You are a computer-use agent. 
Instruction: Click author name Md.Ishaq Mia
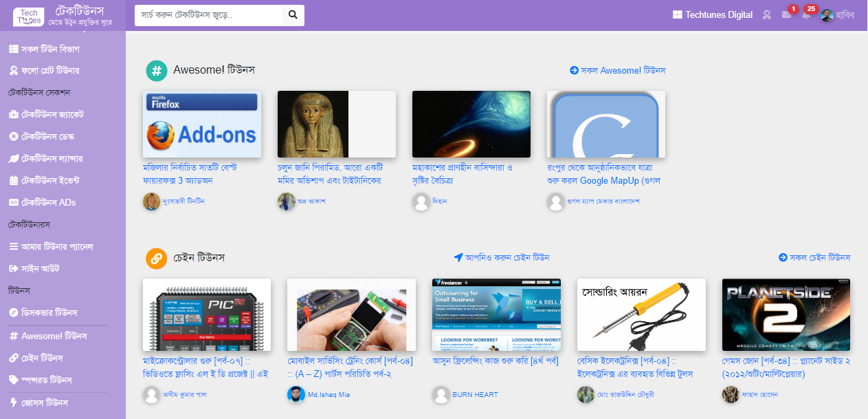tap(329, 395)
